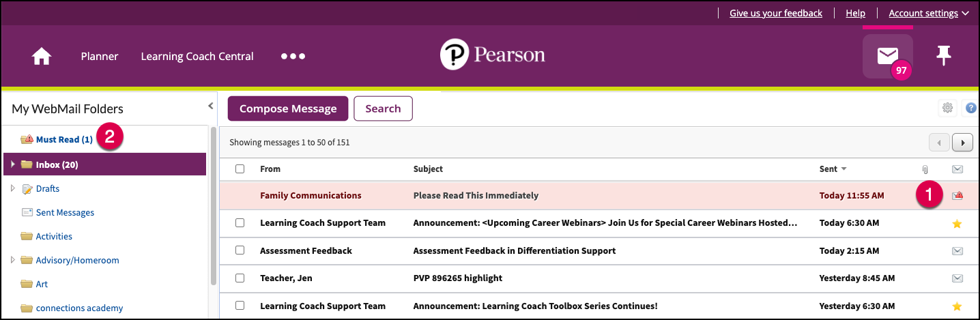
Task: Check the select-all messages checkbox in header
Action: point(240,169)
